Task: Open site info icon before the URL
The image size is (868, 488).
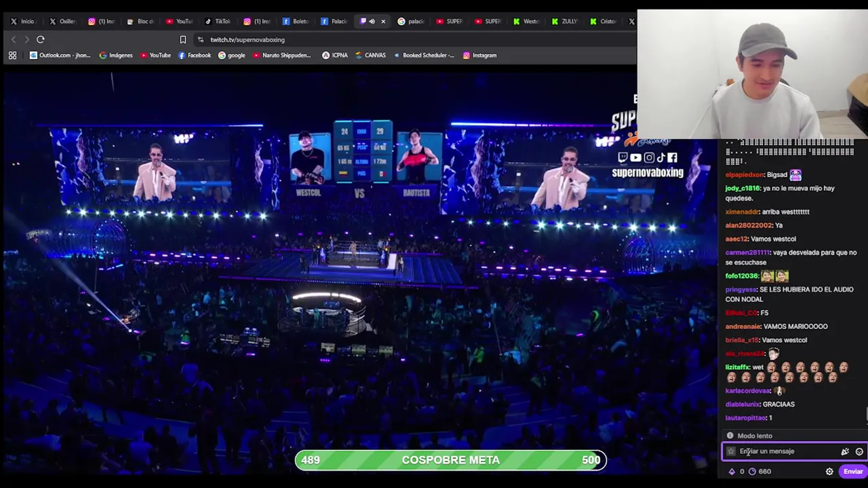Action: coord(200,39)
